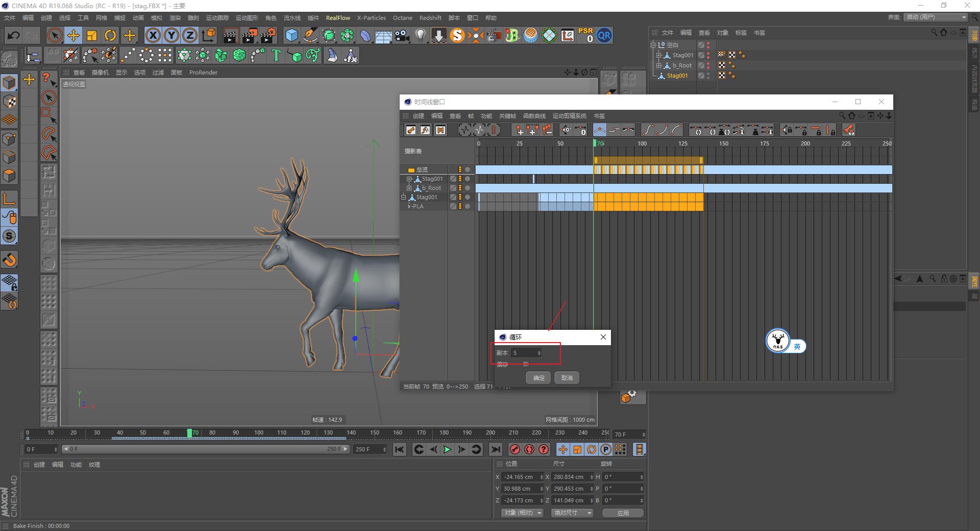Click the 副本 value field showing 5

click(x=523, y=353)
